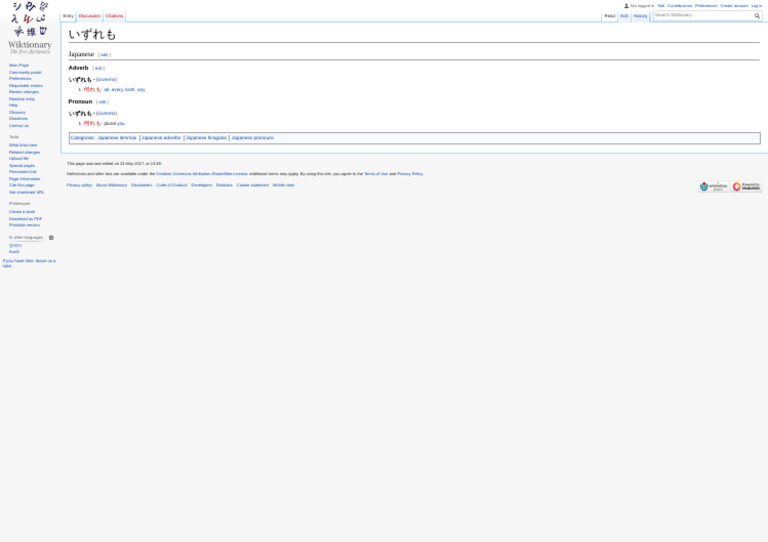Image resolution: width=768 pixels, height=542 pixels.
Task: Click the red 何れも link under Pronoun
Action: (x=92, y=123)
